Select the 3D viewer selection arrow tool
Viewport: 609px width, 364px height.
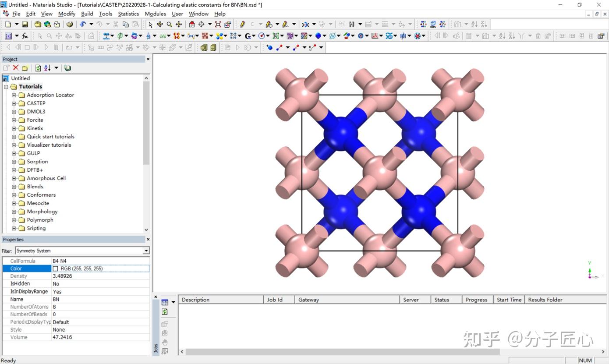(x=151, y=24)
